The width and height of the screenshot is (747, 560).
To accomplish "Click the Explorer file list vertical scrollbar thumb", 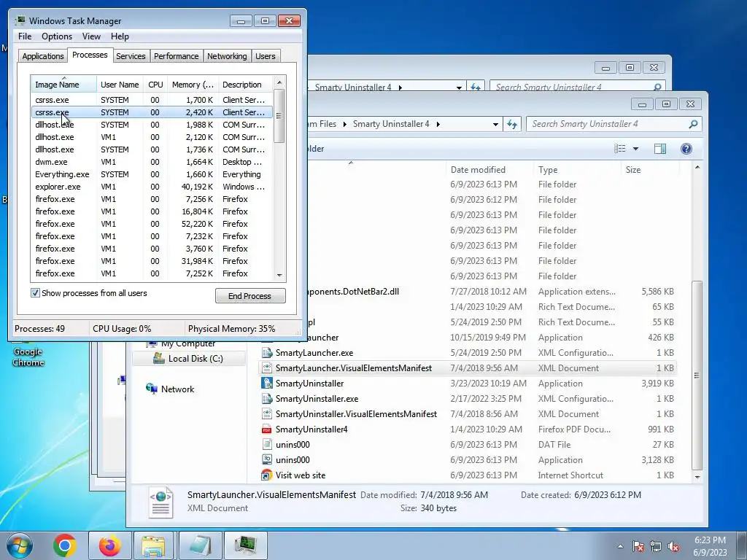I will pos(697,376).
